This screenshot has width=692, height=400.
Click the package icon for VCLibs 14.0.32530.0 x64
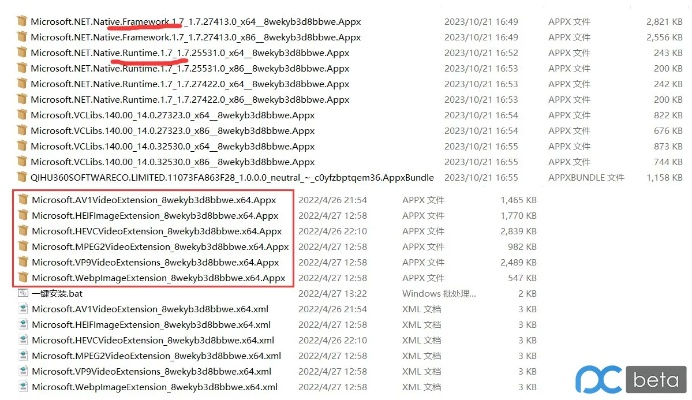tap(21, 146)
